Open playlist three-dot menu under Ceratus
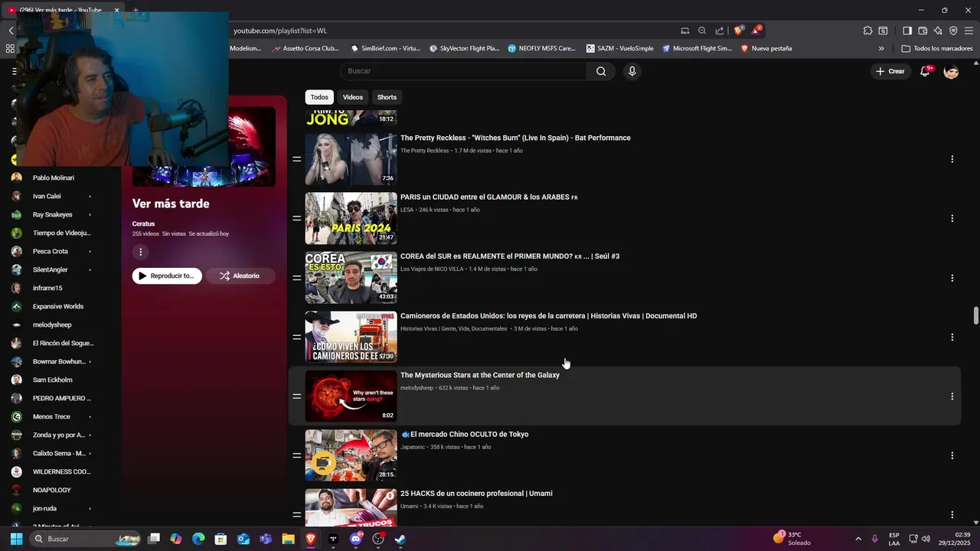 point(140,252)
